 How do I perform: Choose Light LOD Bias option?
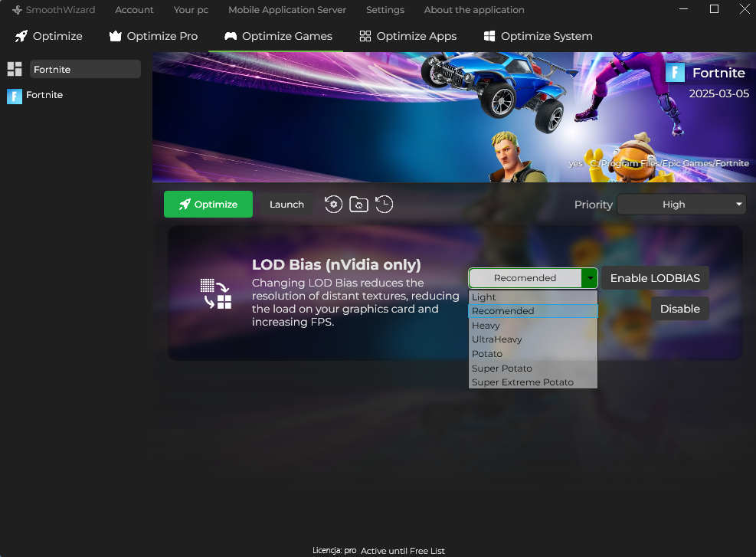point(533,297)
